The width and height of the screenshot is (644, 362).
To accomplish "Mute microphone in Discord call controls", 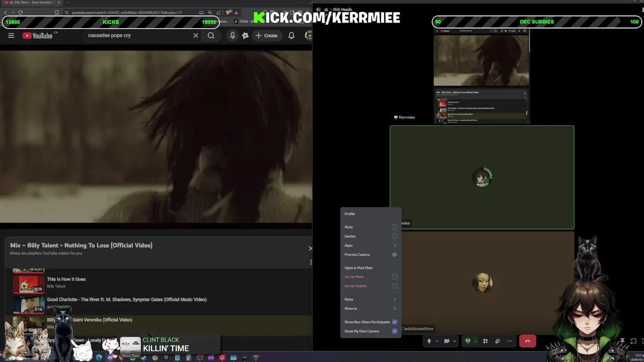I will click(429, 341).
